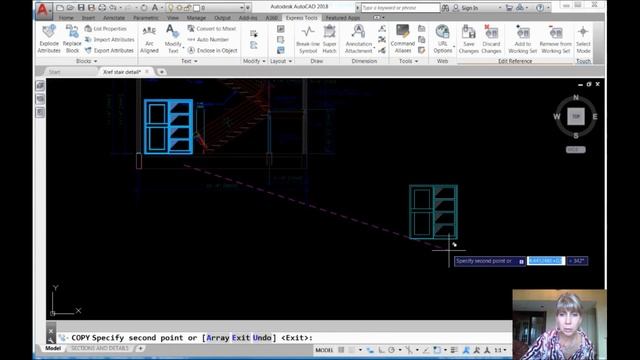This screenshot has width=640, height=360.
Task: Click the Select Mode touch tool
Action: 583,39
